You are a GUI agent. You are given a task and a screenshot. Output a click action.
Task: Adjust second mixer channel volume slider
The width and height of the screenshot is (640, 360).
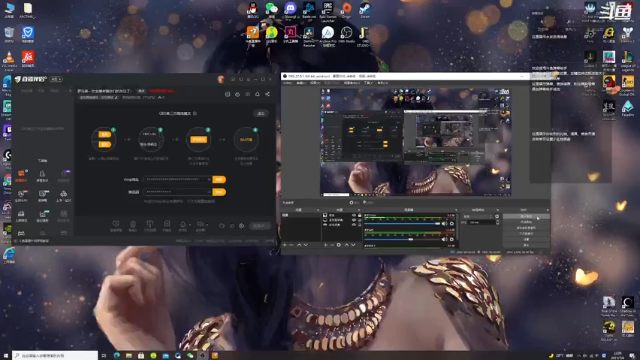coord(402,239)
